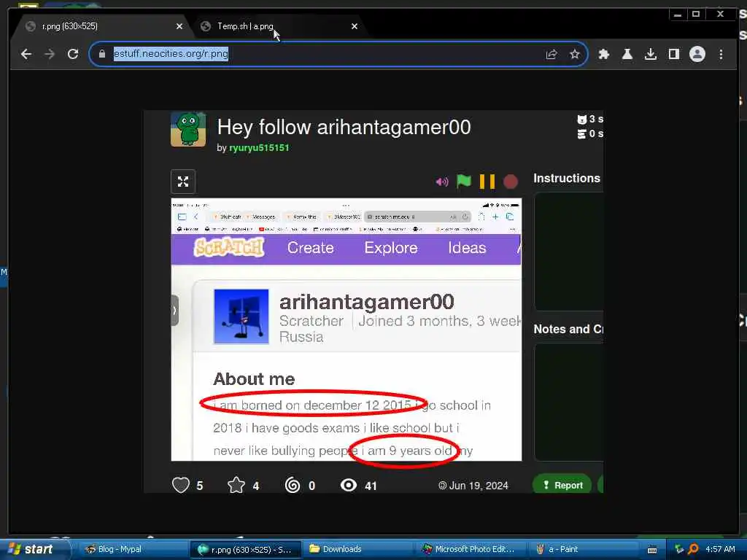Open the Windows start menu
This screenshot has height=560, width=747.
34,549
